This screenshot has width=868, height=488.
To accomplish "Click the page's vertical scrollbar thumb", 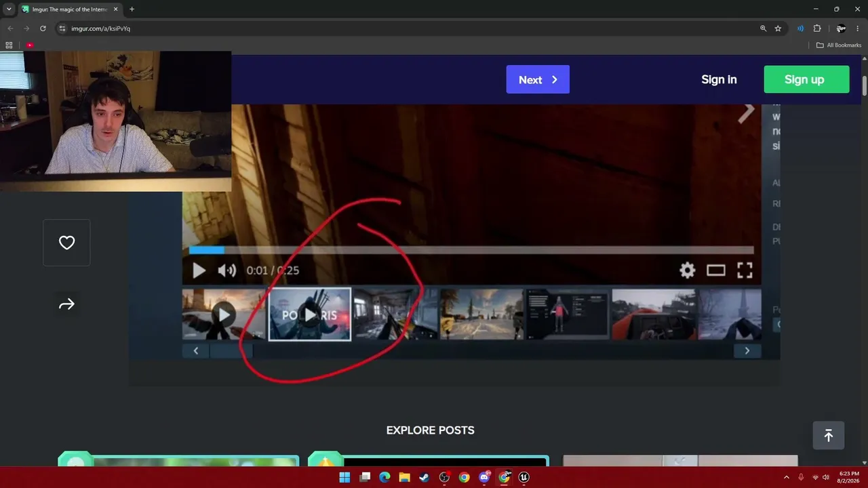I will [x=865, y=86].
